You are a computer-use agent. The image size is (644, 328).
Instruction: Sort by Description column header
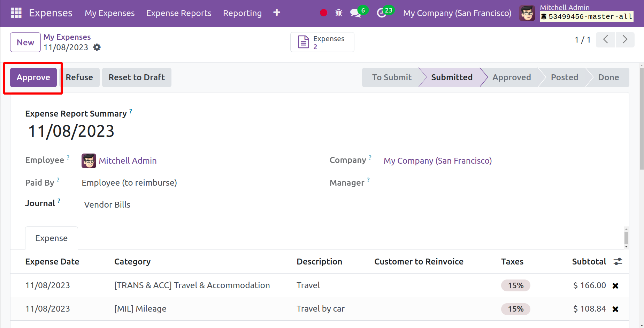pos(319,262)
